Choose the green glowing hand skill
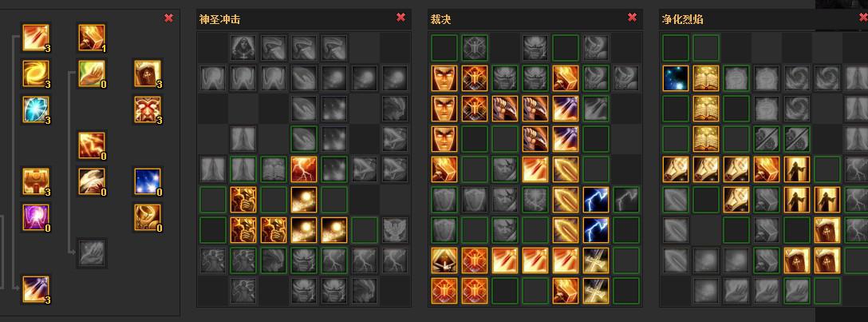 pyautogui.click(x=92, y=74)
